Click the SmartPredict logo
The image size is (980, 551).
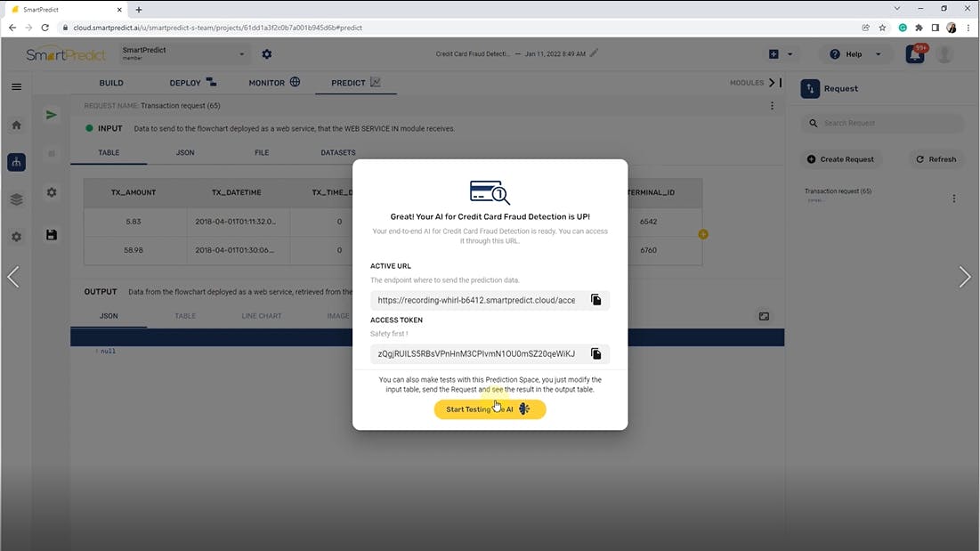66,54
